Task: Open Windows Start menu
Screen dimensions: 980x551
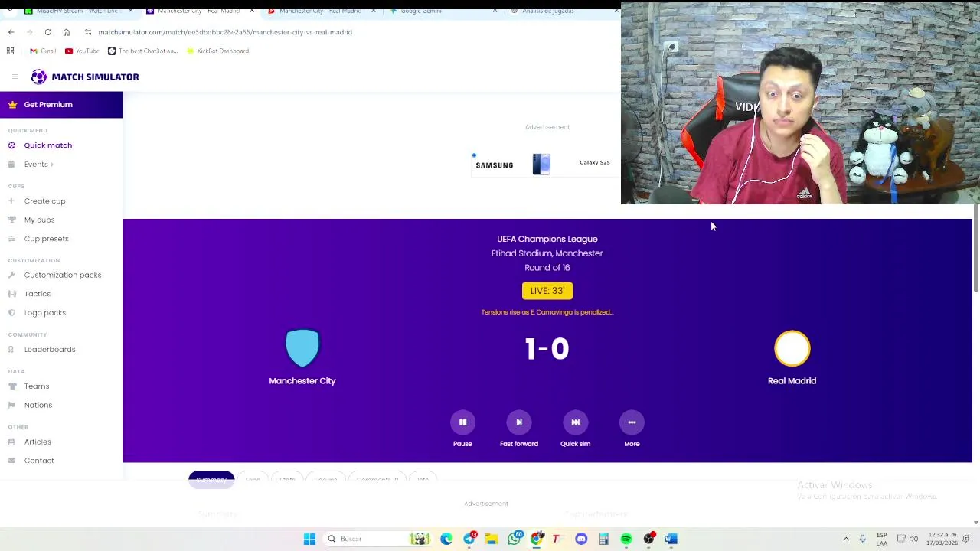Action: click(x=309, y=539)
